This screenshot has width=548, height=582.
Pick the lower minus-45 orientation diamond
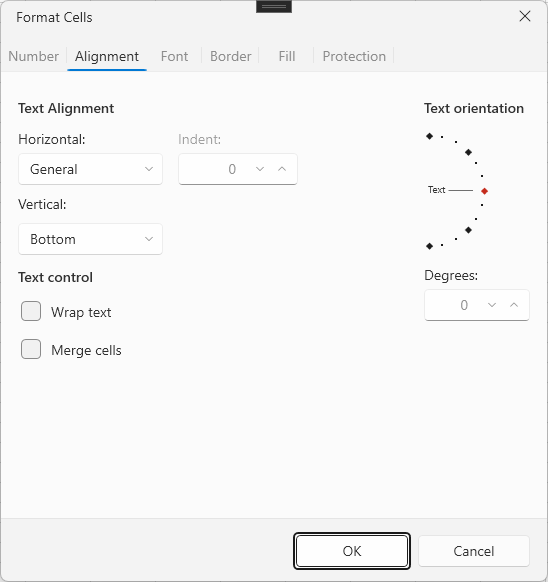coord(469,230)
